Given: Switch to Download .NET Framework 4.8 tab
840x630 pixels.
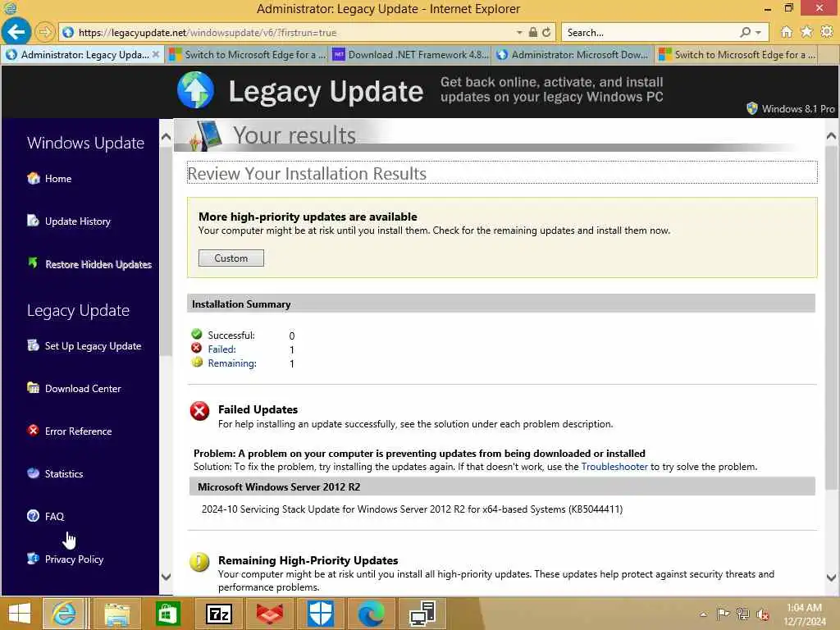Looking at the screenshot, I should pyautogui.click(x=410, y=55).
